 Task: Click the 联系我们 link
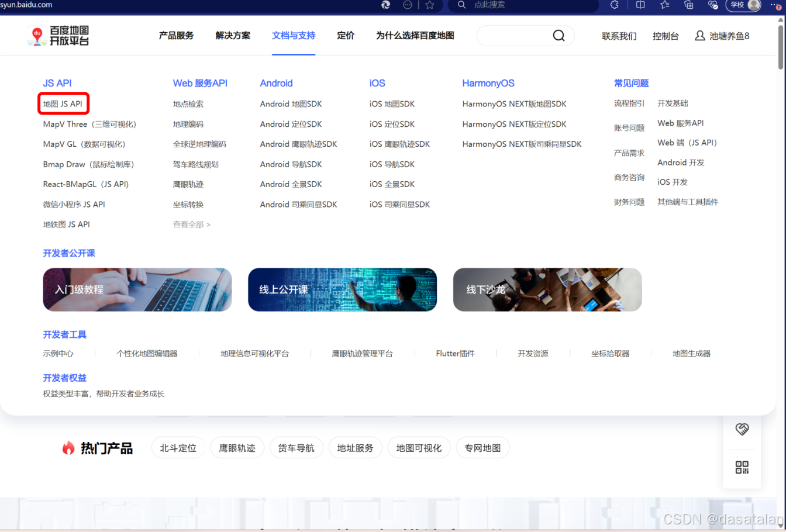(x=619, y=36)
